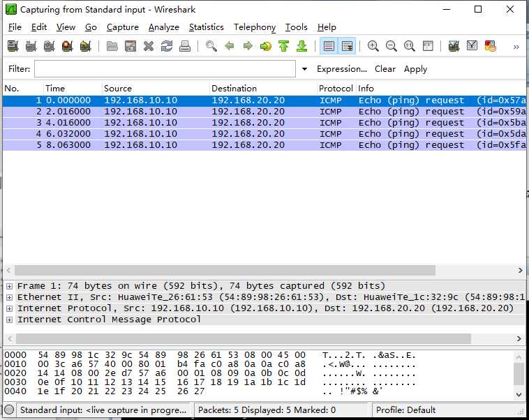Stop the running capture icon
Viewport: 529px width, 420px height.
coord(68,46)
